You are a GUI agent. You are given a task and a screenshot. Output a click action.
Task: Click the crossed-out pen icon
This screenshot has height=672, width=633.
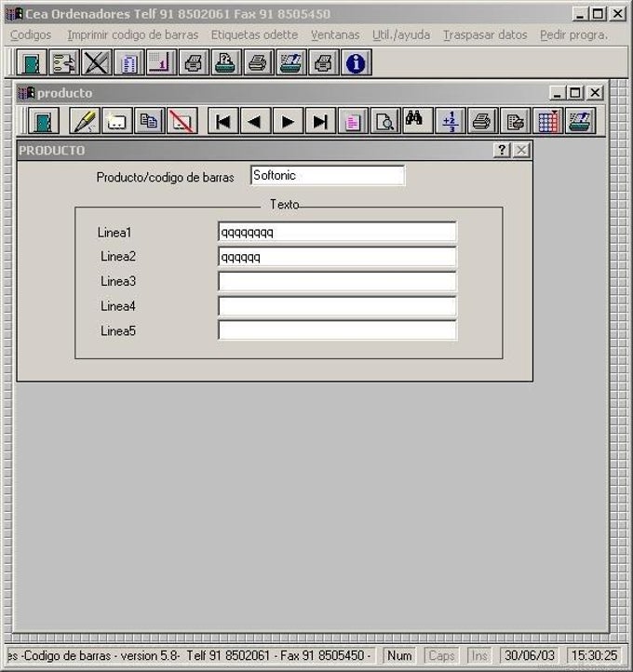coord(96,63)
